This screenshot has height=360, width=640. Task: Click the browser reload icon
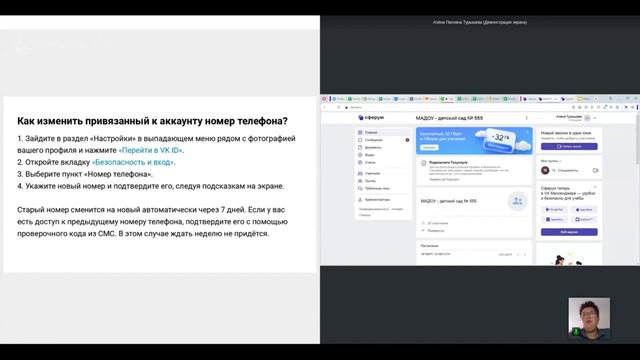pos(338,107)
